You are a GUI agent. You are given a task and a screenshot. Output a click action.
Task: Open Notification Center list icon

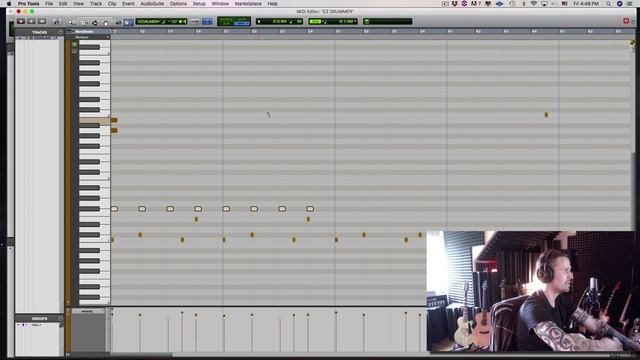[x=630, y=4]
